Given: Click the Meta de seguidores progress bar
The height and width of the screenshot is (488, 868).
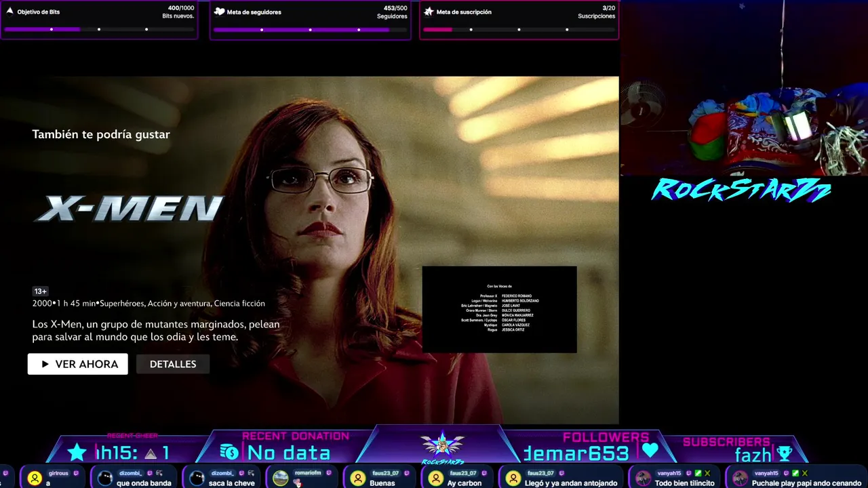Looking at the screenshot, I should (x=310, y=30).
